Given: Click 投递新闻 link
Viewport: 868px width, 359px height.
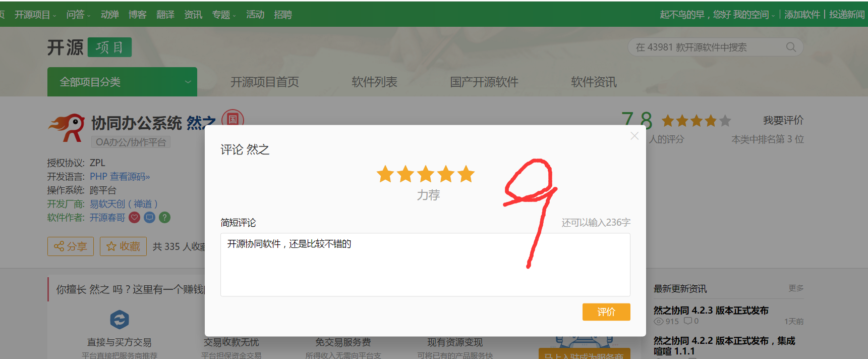Looking at the screenshot, I should tap(847, 15).
